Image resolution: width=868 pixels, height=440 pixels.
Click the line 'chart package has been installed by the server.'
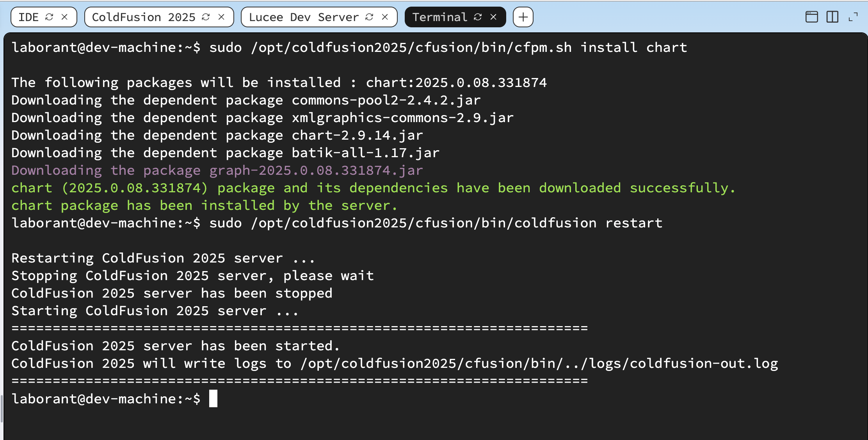tap(204, 206)
